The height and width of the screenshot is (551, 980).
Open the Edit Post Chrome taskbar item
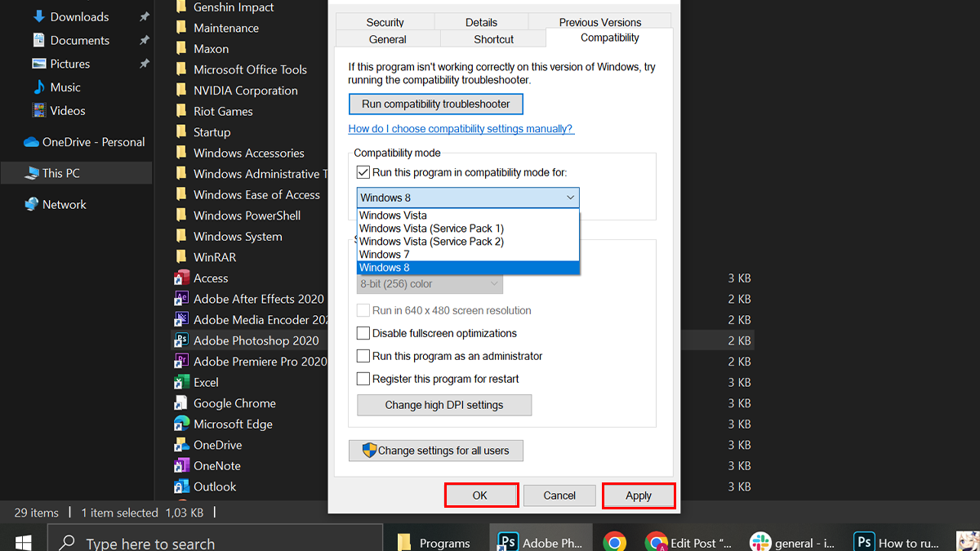pos(688,543)
